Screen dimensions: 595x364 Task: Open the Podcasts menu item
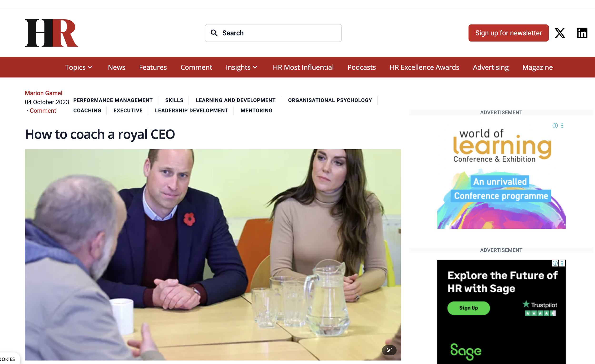362,67
